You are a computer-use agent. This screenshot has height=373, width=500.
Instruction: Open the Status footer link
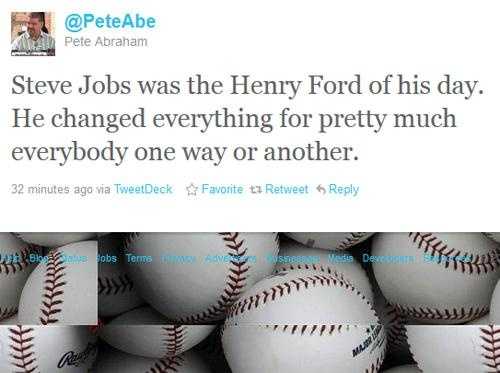pos(73,258)
